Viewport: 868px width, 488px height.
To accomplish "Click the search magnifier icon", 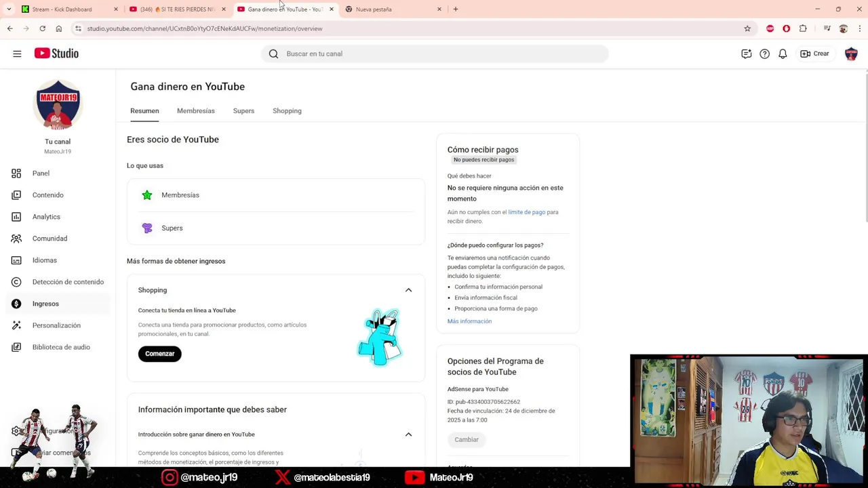I will coord(273,54).
